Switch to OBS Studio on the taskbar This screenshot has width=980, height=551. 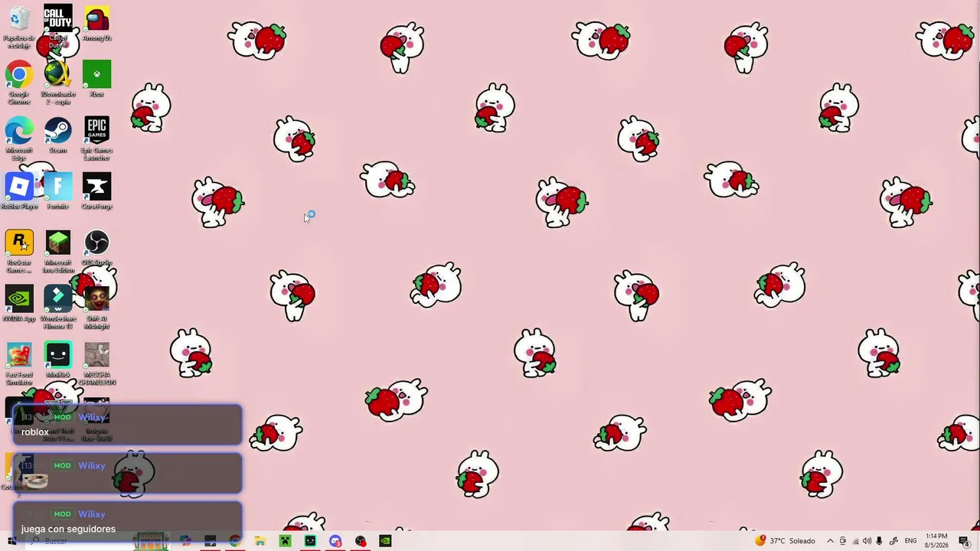tap(361, 541)
